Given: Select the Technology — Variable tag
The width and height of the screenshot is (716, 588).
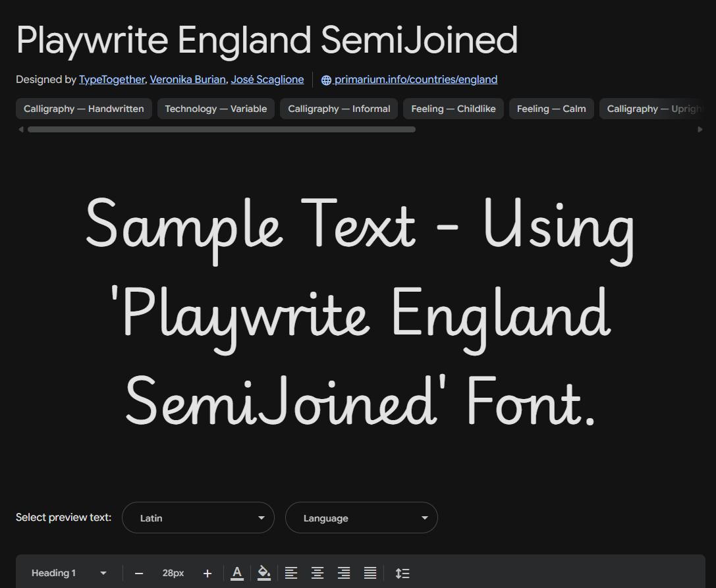Looking at the screenshot, I should click(216, 109).
